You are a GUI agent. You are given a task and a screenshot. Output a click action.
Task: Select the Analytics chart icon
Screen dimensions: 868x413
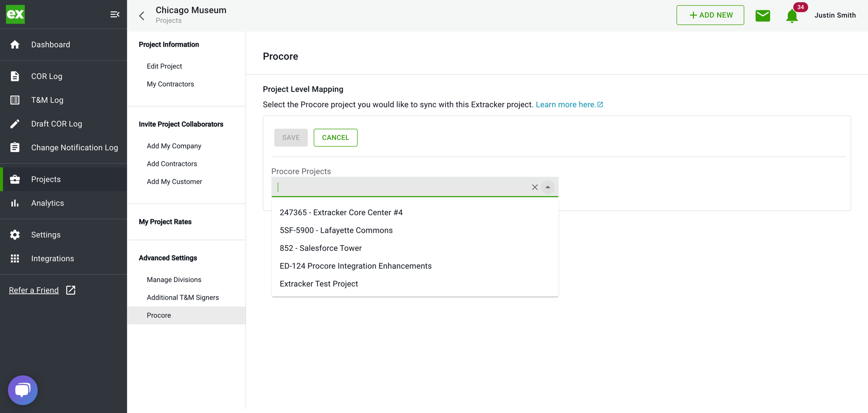(x=15, y=203)
